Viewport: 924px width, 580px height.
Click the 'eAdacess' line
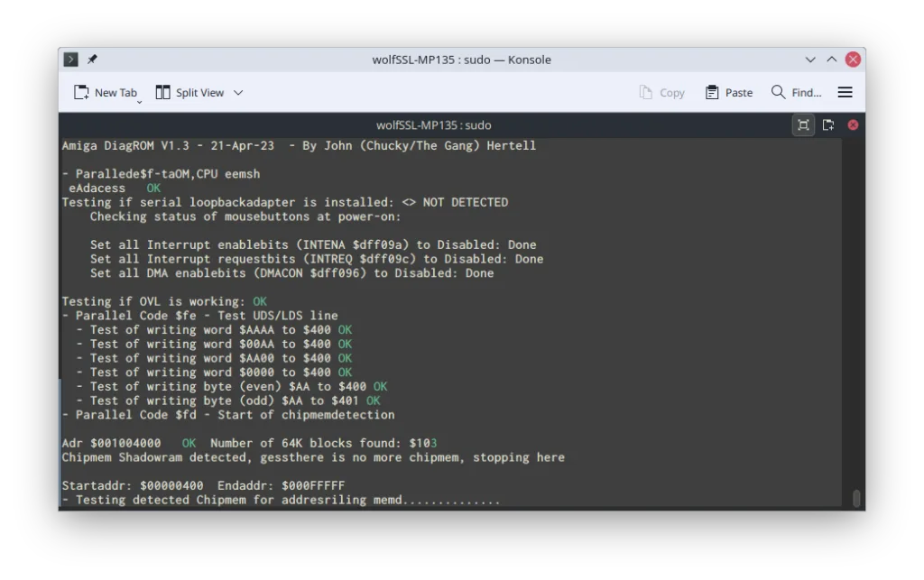click(x=115, y=188)
